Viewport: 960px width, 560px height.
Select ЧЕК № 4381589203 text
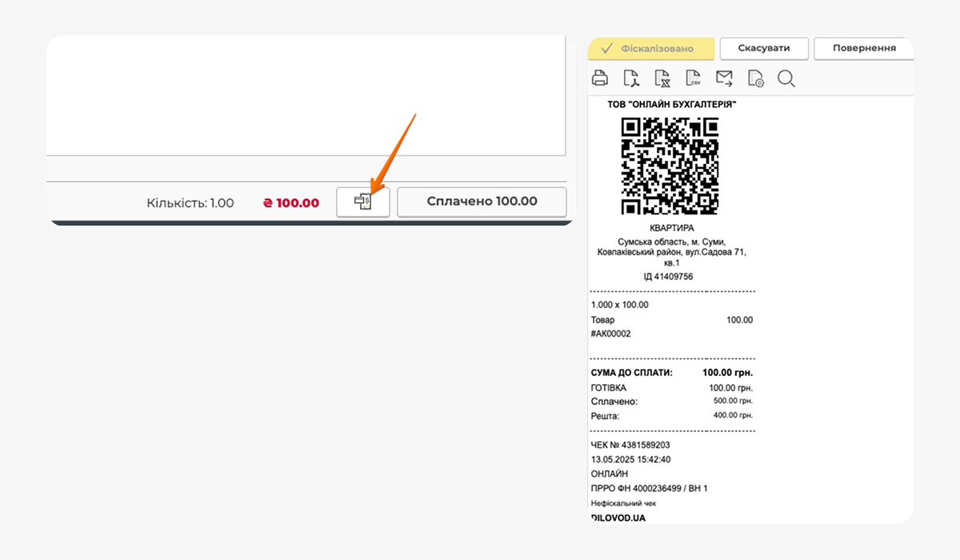(630, 445)
